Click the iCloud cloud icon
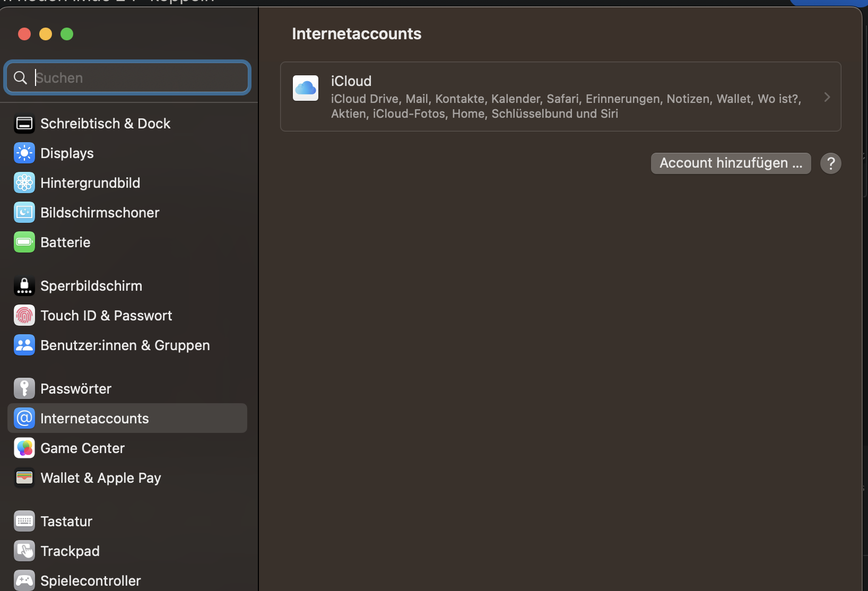This screenshot has width=868, height=591. point(306,88)
